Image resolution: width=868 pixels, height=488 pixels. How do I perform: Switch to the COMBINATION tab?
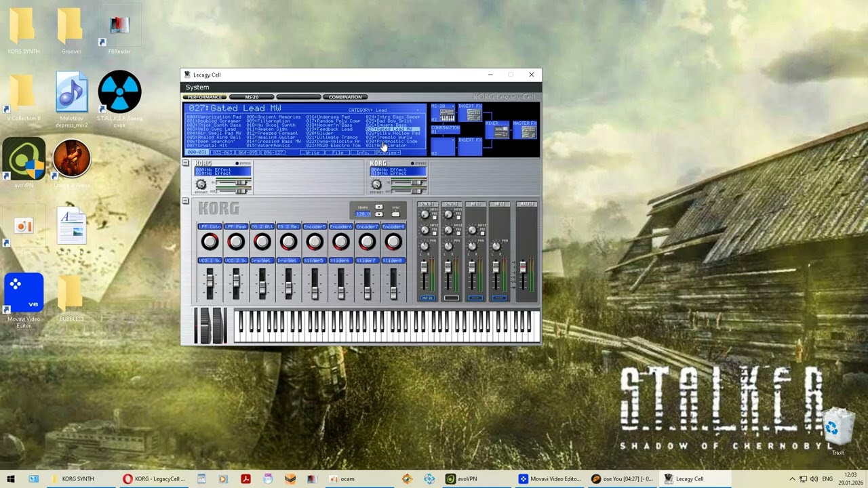345,97
